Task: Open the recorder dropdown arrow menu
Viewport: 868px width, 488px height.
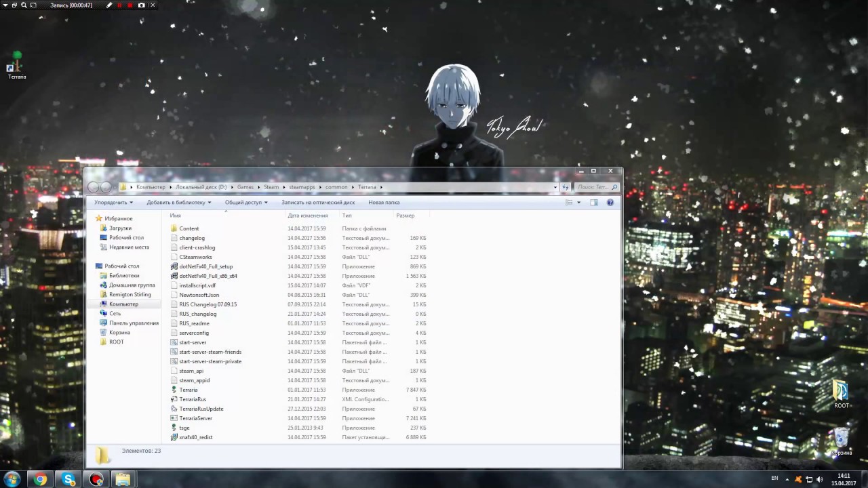Action: [x=5, y=5]
